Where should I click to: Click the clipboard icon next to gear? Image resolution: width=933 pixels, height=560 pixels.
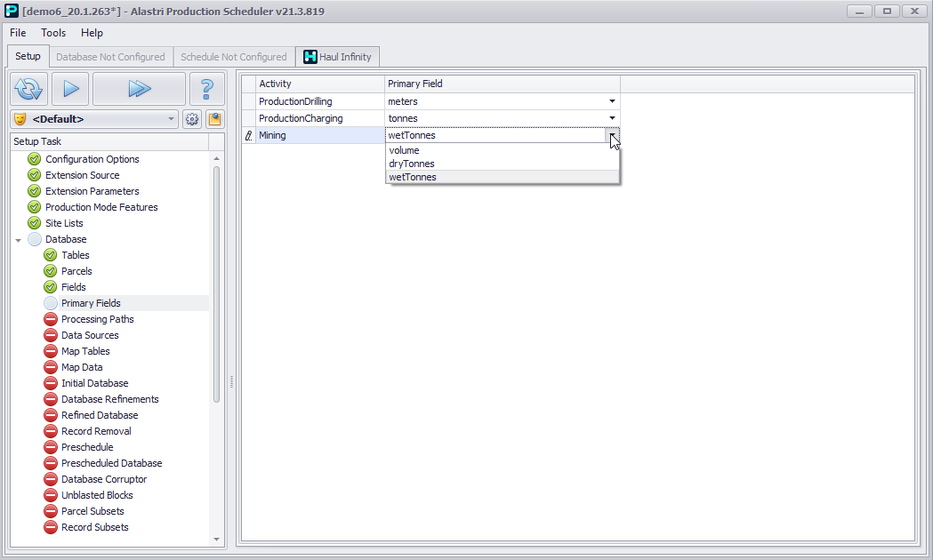pos(214,119)
